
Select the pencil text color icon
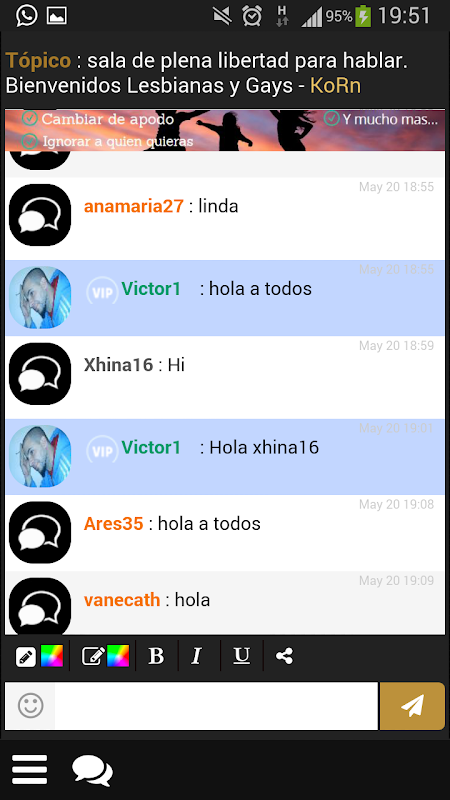pyautogui.click(x=26, y=656)
